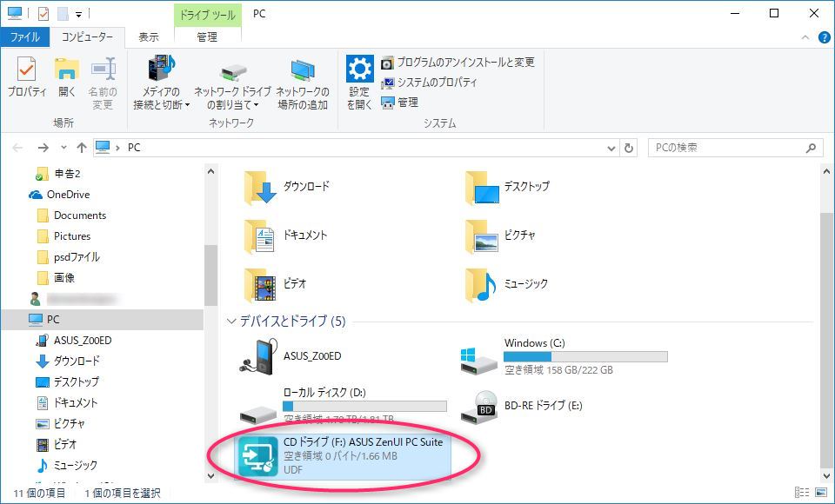Click the Back navigation arrow
Image resolution: width=835 pixels, height=504 pixels.
coord(17,148)
